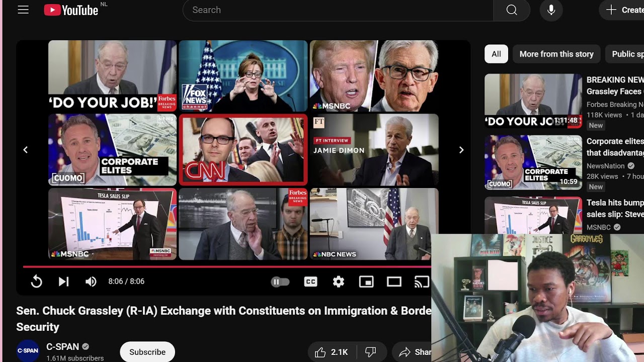Enable theater mode

pyautogui.click(x=394, y=282)
